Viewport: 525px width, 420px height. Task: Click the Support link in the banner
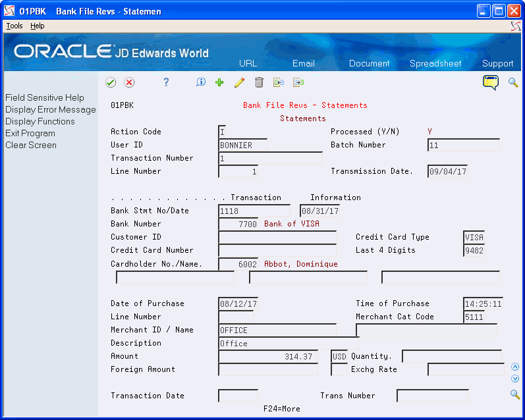[x=497, y=63]
